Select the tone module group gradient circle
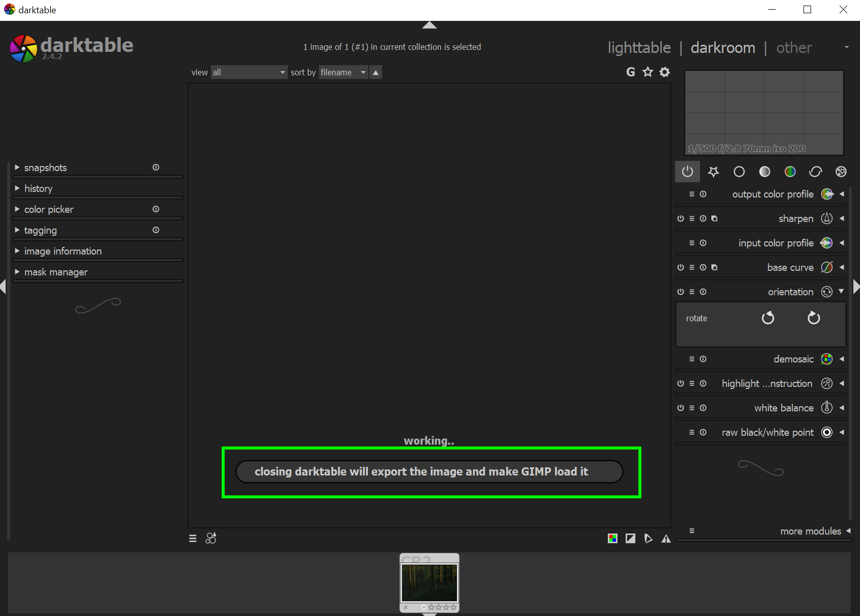The width and height of the screenshot is (860, 616). (x=764, y=172)
